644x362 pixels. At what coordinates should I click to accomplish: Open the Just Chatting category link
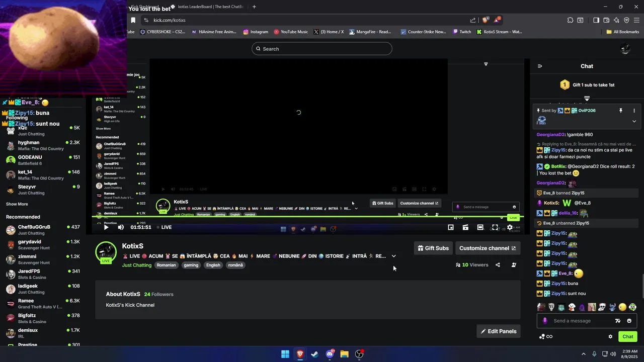(136, 265)
